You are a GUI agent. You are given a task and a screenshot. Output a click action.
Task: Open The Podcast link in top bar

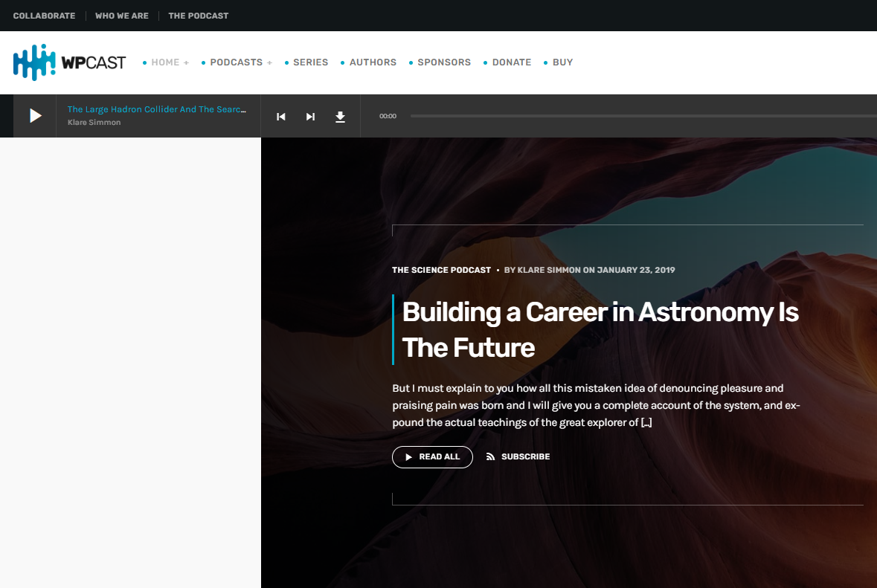click(x=199, y=16)
